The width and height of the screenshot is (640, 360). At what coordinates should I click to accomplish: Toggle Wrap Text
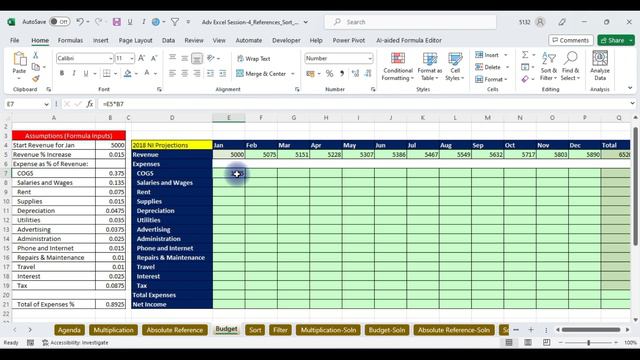tap(253, 59)
